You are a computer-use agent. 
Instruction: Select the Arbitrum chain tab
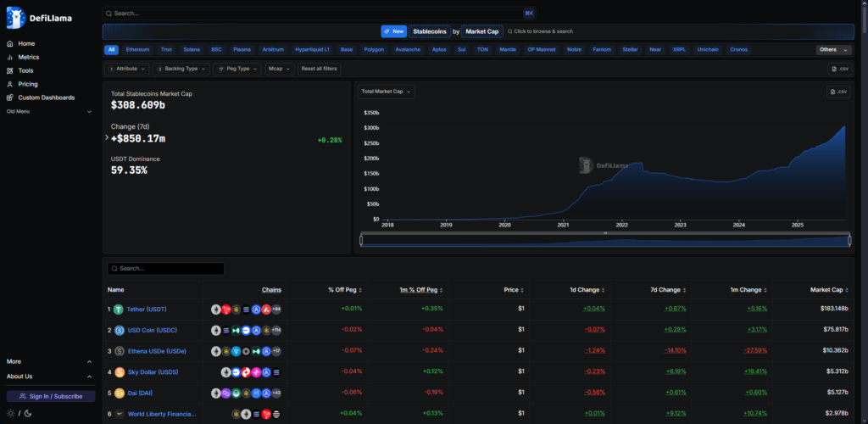pyautogui.click(x=273, y=50)
